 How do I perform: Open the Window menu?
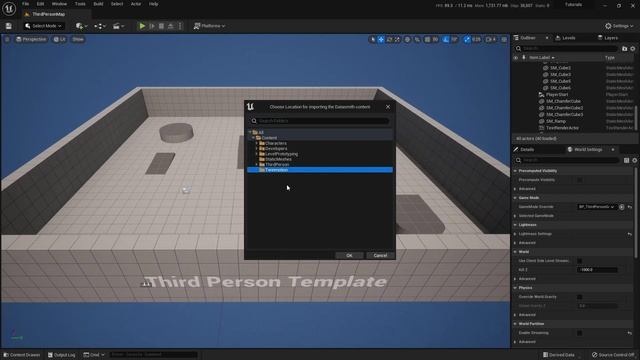[59, 4]
